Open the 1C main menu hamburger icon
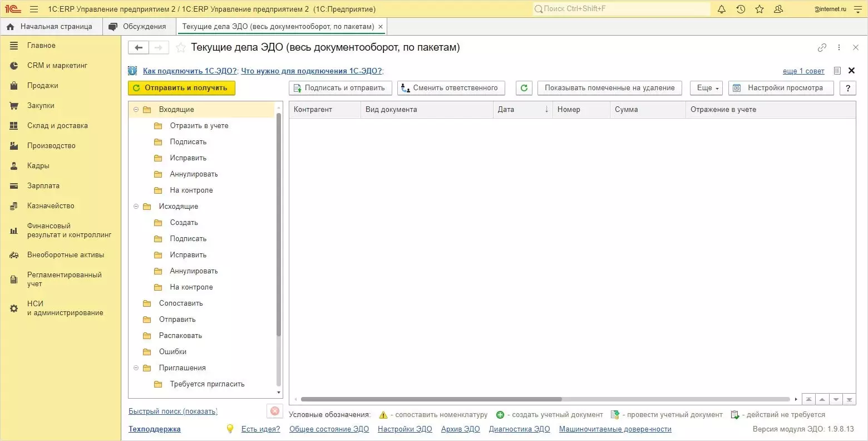 pyautogui.click(x=34, y=9)
